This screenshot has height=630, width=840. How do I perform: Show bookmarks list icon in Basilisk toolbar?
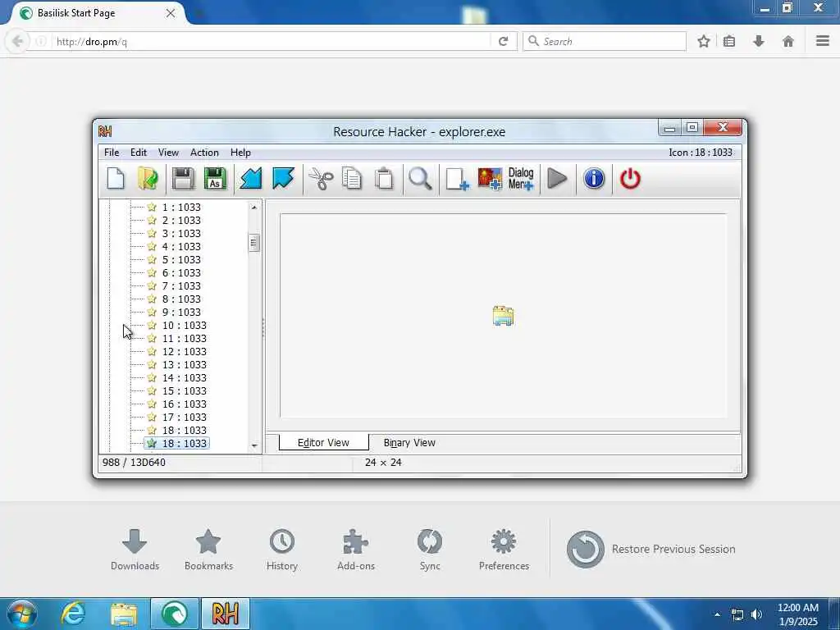click(729, 41)
